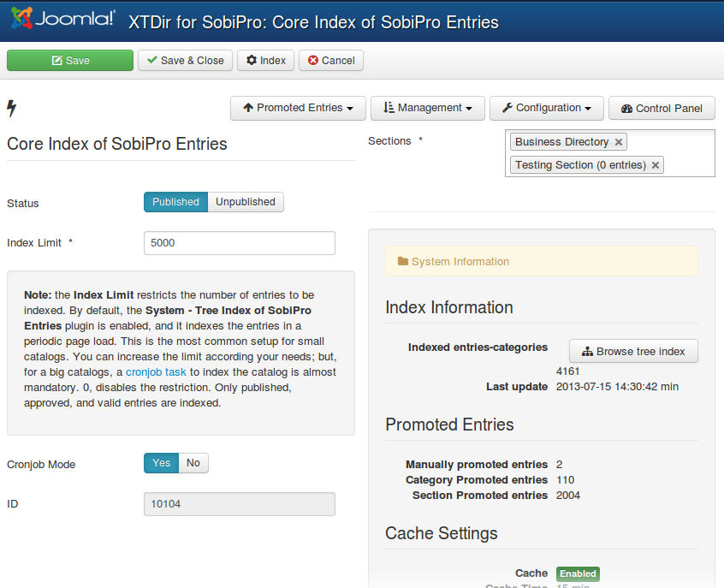Open Management dropdown menu
Image resolution: width=724 pixels, height=588 pixels.
click(428, 108)
